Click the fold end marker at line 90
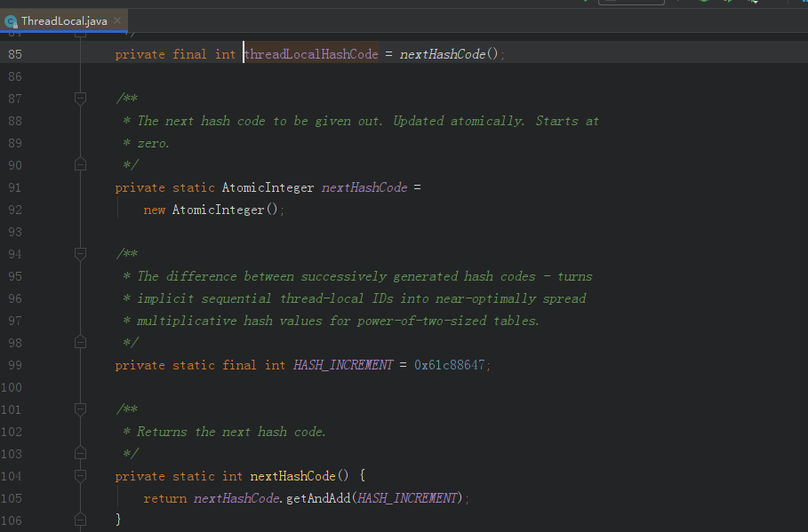 click(81, 164)
